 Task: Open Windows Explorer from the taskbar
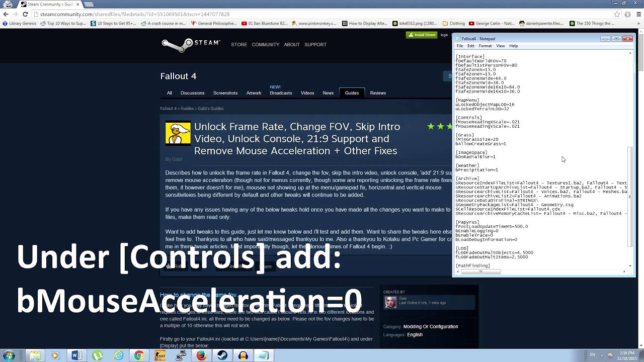click(x=35, y=355)
